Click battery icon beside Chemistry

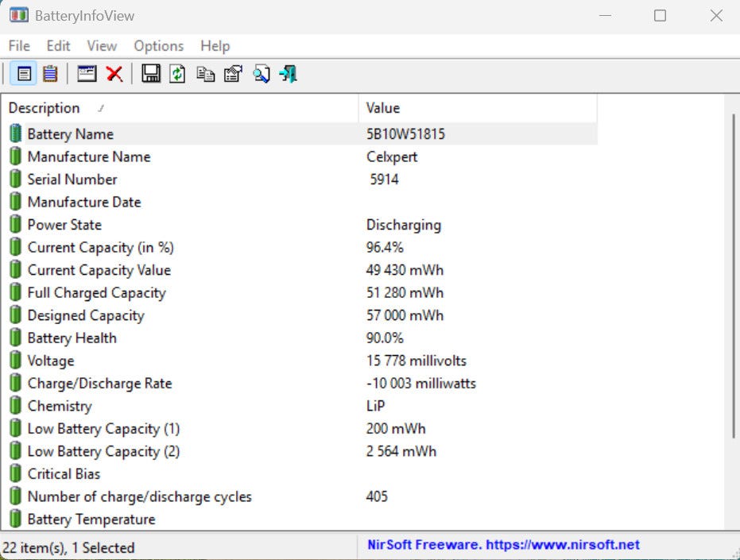(16, 405)
